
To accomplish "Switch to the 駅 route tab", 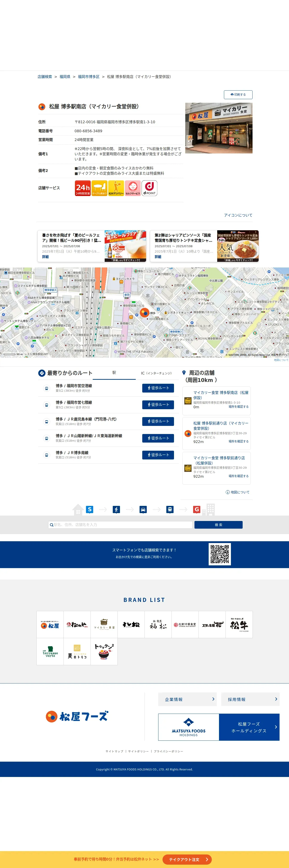I will point(114,373).
